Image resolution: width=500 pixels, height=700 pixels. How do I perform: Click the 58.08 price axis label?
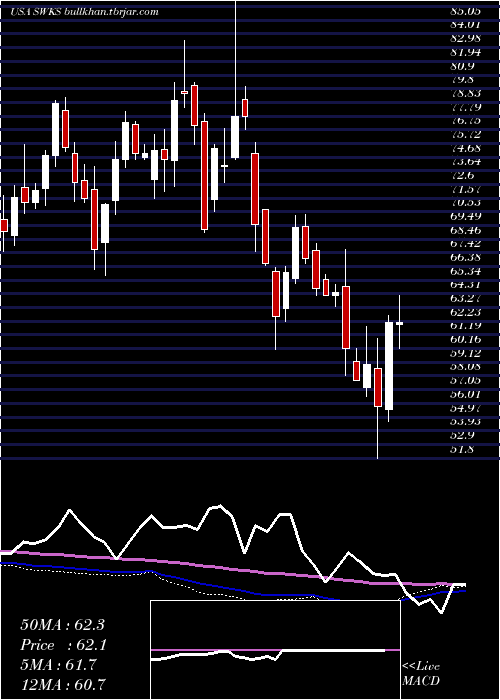point(465,367)
